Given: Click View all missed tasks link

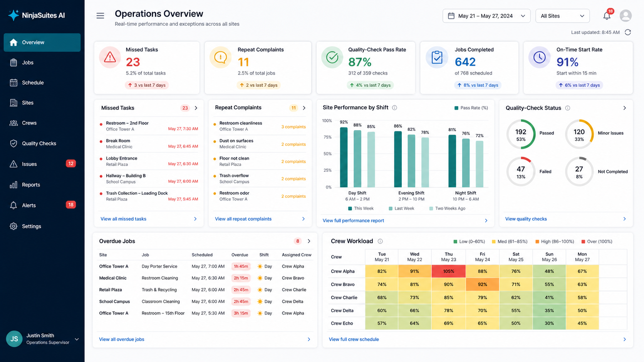Looking at the screenshot, I should (123, 219).
